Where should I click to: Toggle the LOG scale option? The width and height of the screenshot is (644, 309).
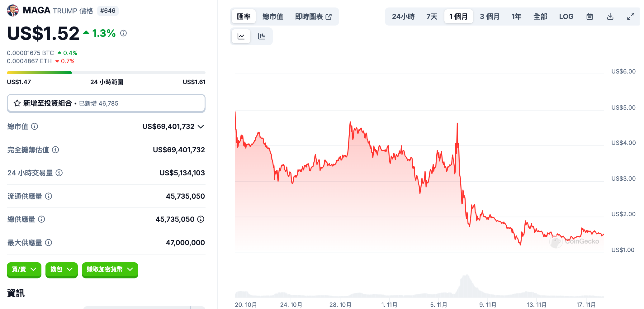pyautogui.click(x=566, y=17)
